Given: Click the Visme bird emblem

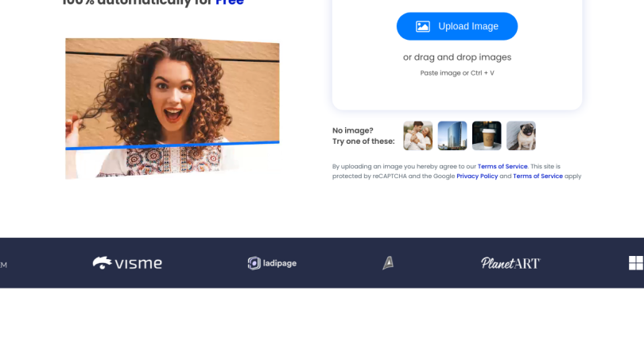Looking at the screenshot, I should (102, 262).
